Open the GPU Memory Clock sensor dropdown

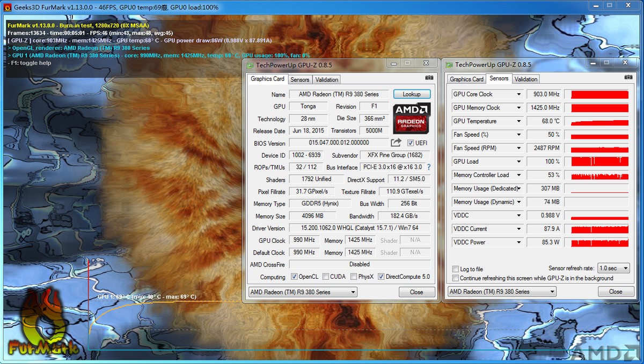(519, 108)
